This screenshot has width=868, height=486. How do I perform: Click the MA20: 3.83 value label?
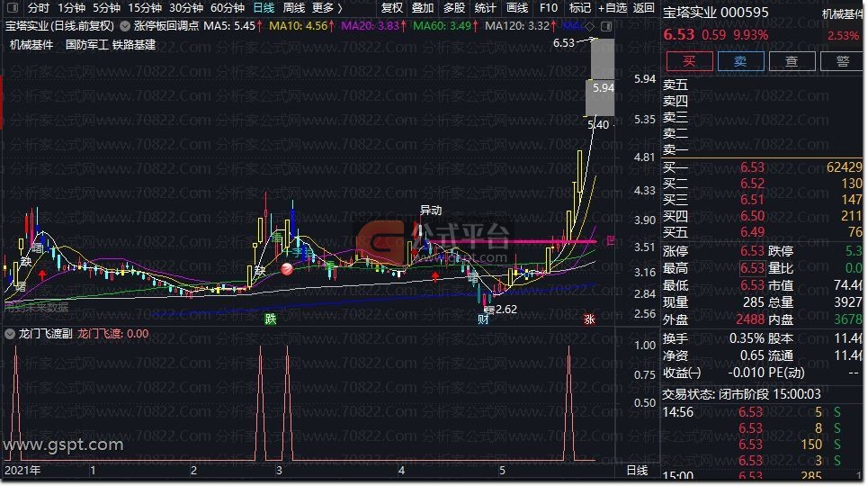[x=370, y=25]
